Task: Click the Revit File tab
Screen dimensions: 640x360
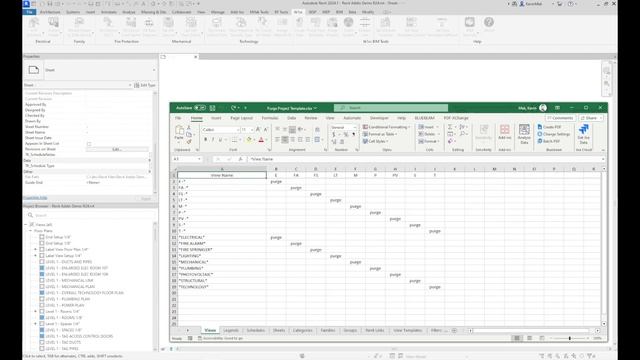Action: (x=29, y=12)
